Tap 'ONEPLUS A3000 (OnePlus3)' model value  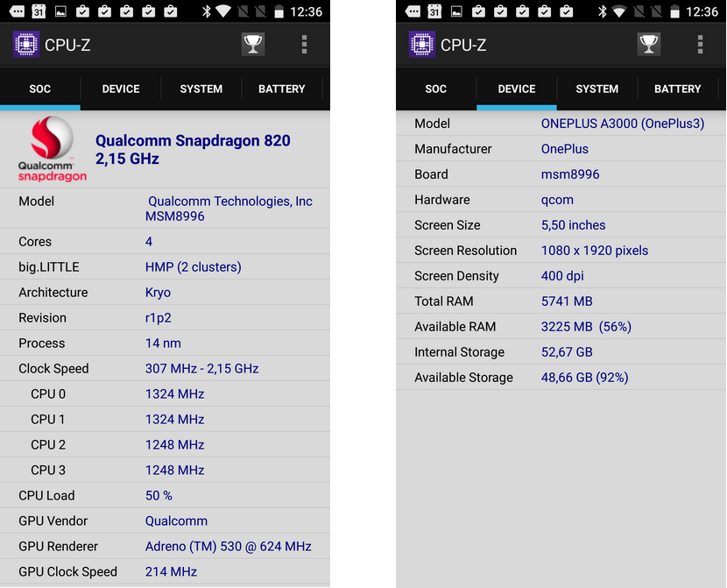[623, 124]
